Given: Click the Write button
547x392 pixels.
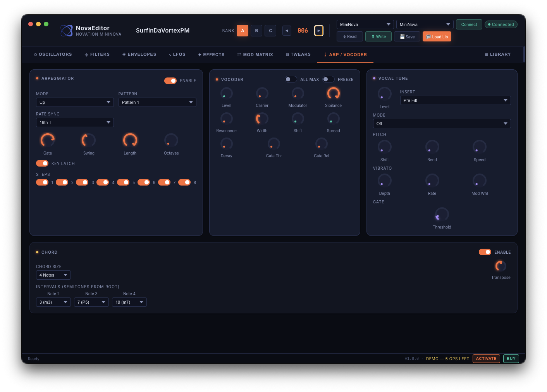Looking at the screenshot, I should pyautogui.click(x=378, y=37).
